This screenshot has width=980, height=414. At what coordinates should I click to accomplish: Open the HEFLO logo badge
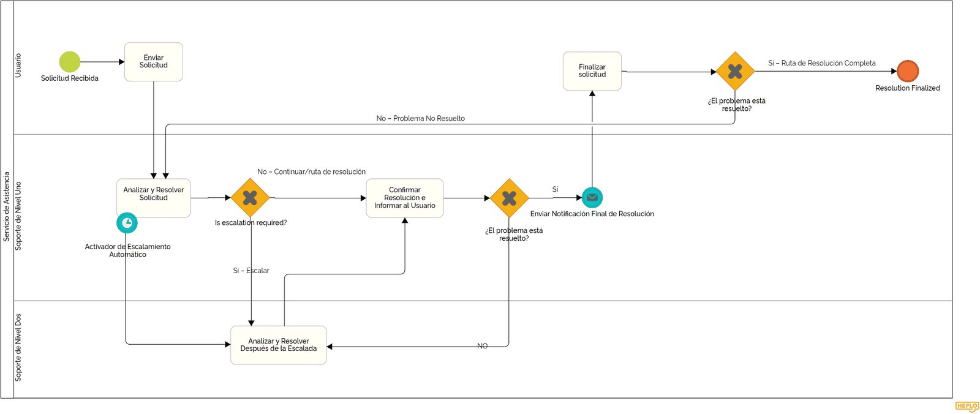(967, 407)
